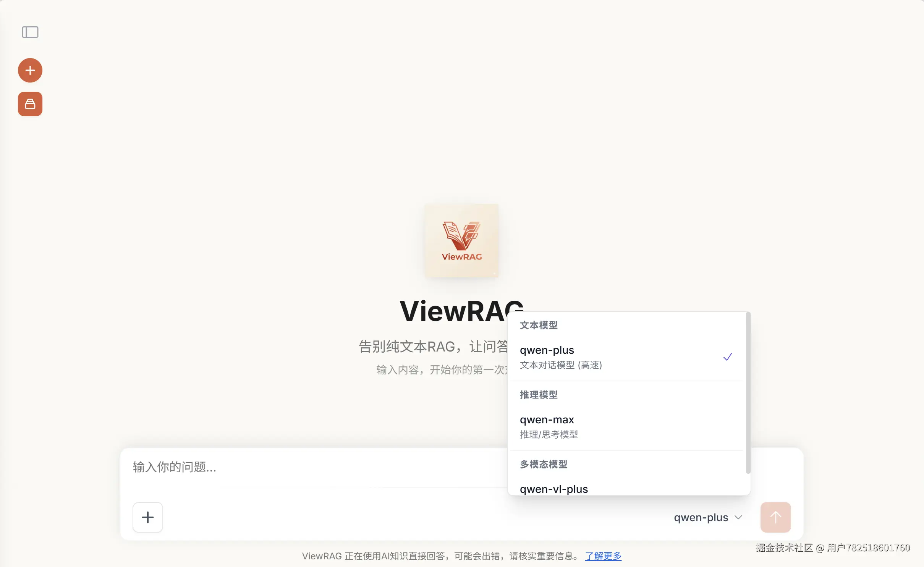Click the ViewRAG main heading

click(x=461, y=311)
